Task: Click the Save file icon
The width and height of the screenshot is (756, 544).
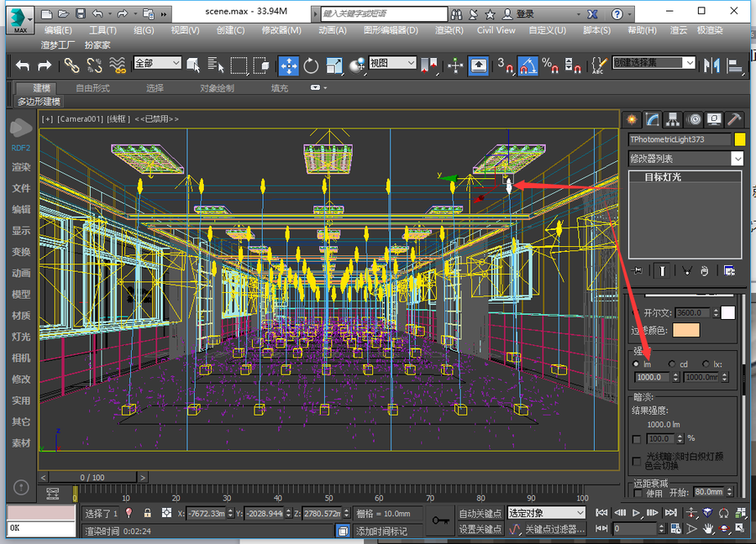Action: (81, 13)
